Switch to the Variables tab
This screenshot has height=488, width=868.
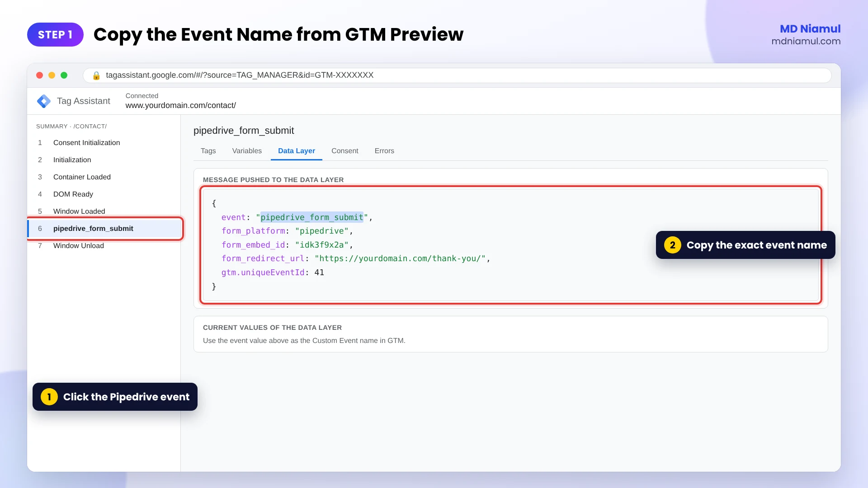pyautogui.click(x=247, y=151)
